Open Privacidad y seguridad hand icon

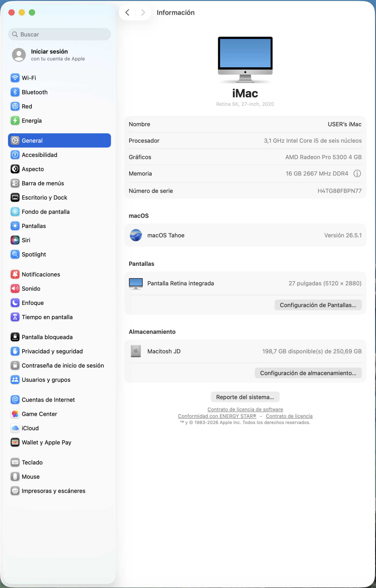tap(15, 351)
